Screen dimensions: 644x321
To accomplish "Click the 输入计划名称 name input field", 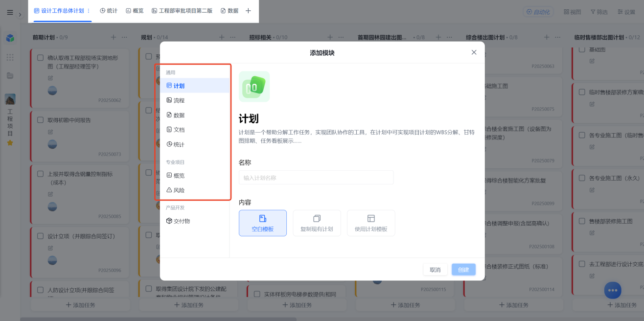I will click(x=316, y=178).
